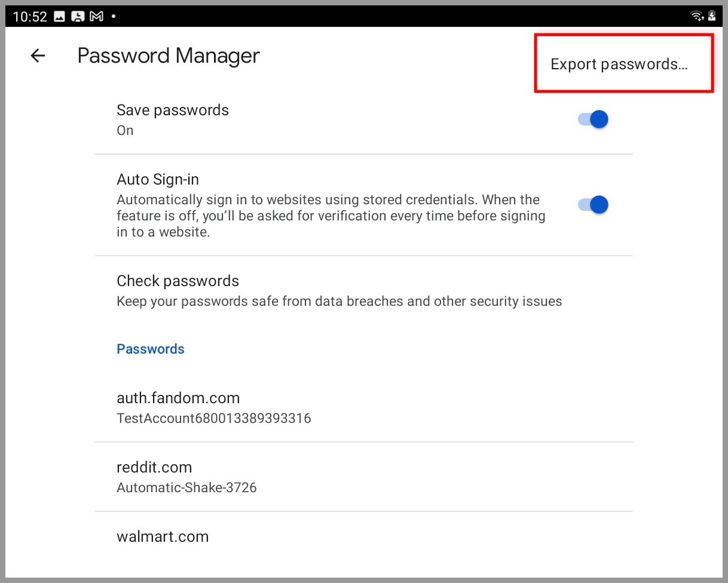
Task: Click the 10:52 clock in status bar
Action: pyautogui.click(x=30, y=17)
